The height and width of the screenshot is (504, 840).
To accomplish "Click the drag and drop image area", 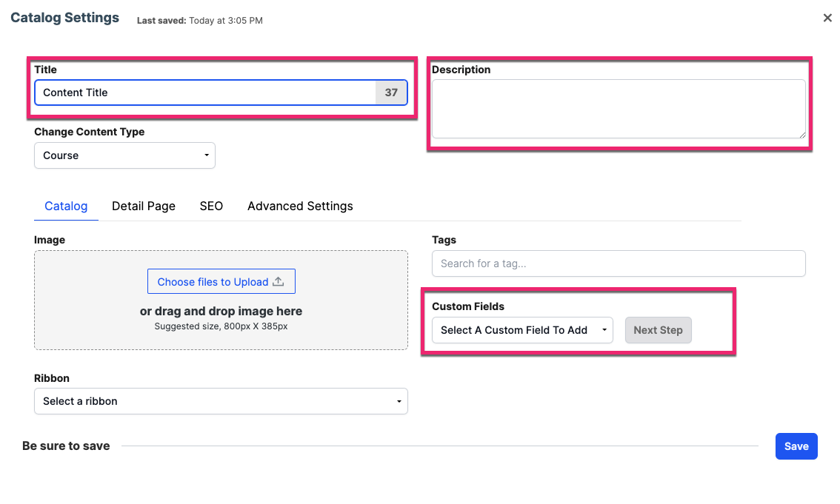I will 221,300.
